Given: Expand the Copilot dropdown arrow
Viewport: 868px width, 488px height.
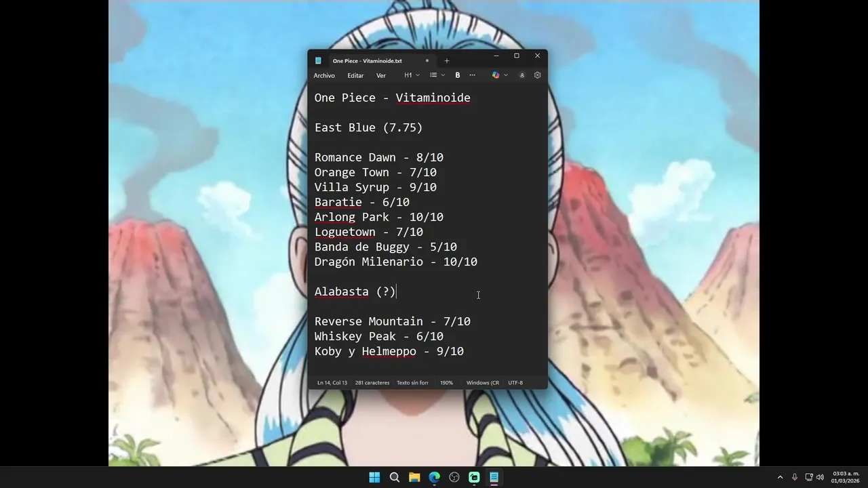Looking at the screenshot, I should click(505, 75).
